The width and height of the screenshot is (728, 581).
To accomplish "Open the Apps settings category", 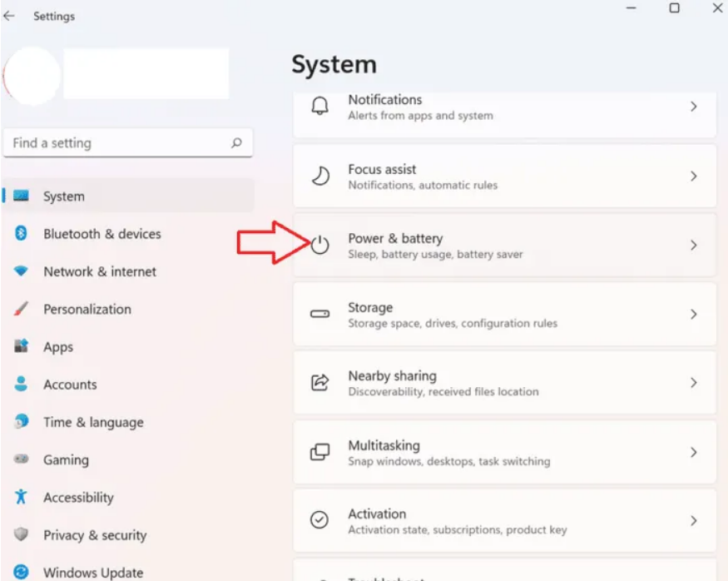I will coord(58,347).
